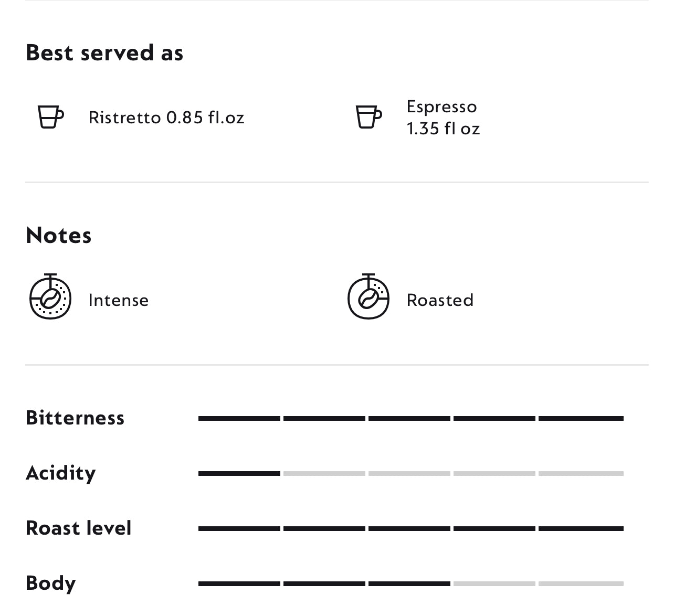Click the Roasted note text

coord(440,300)
